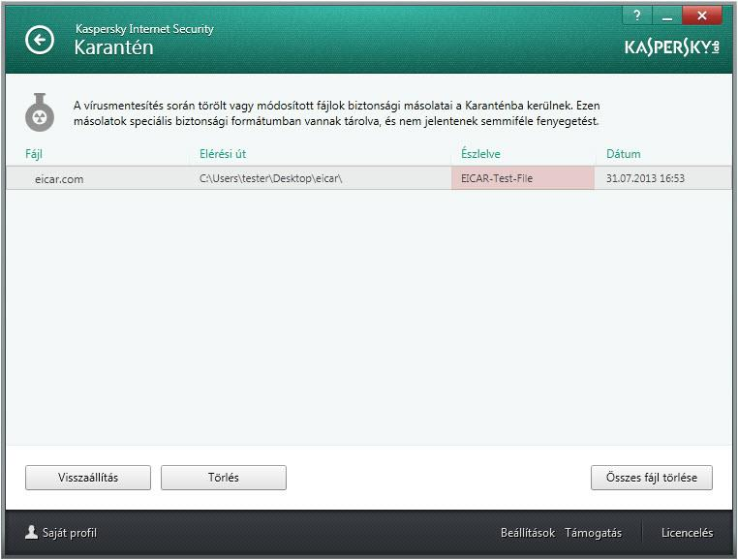Sort the list by the Elérési út column

(223, 154)
